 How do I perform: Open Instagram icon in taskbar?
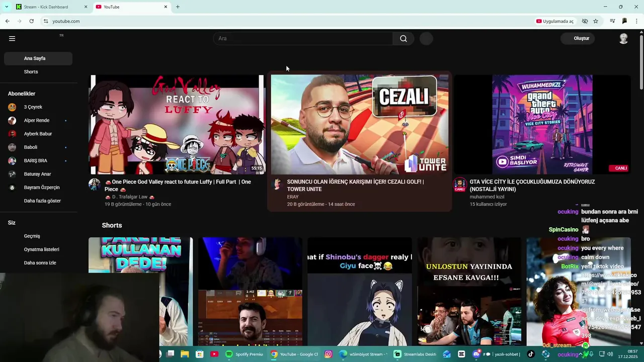click(329, 354)
